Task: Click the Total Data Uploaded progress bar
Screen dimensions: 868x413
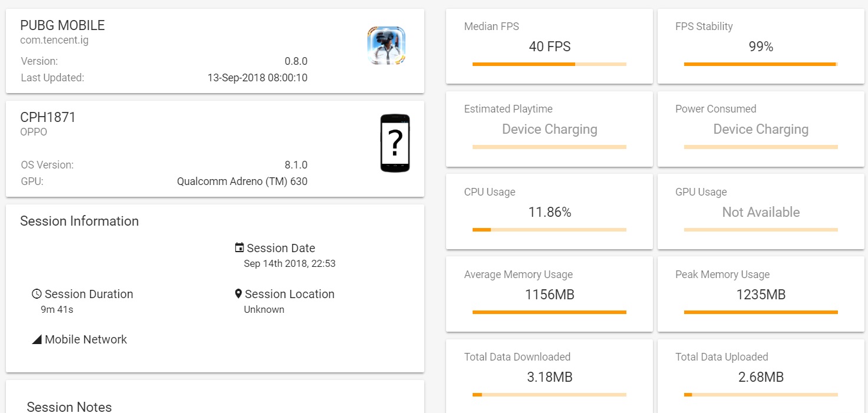Action: (761, 395)
